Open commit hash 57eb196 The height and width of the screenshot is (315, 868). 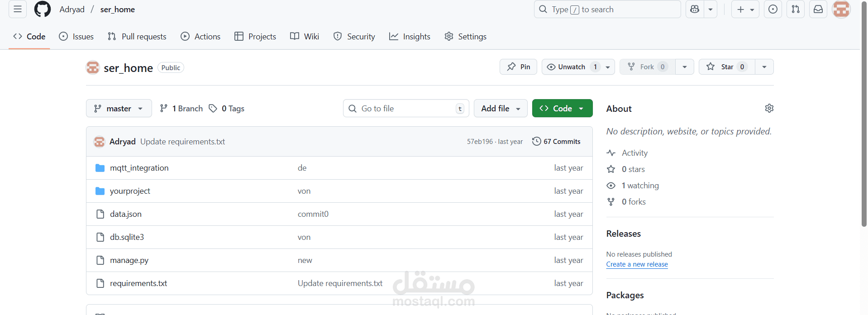tap(480, 142)
